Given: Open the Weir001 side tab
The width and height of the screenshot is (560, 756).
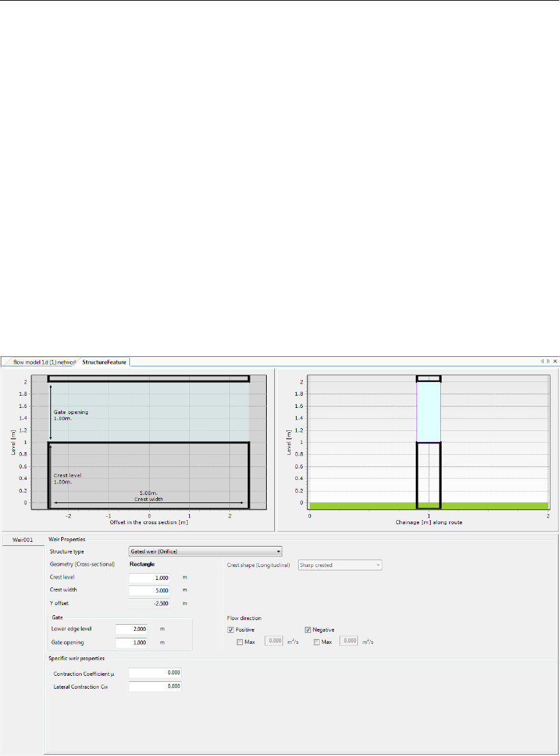Looking at the screenshot, I should pos(22,540).
